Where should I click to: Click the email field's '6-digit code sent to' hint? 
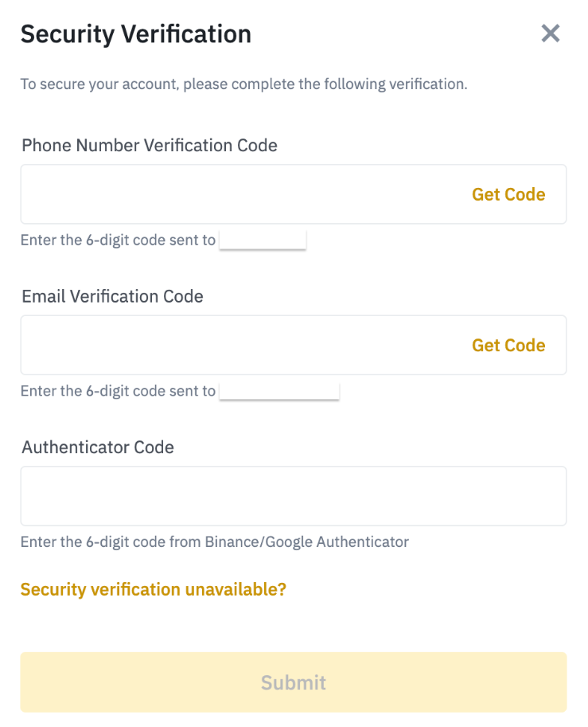coord(118,391)
